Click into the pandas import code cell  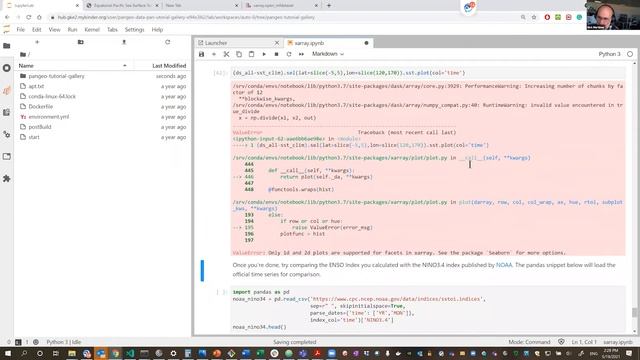[x=428, y=309]
